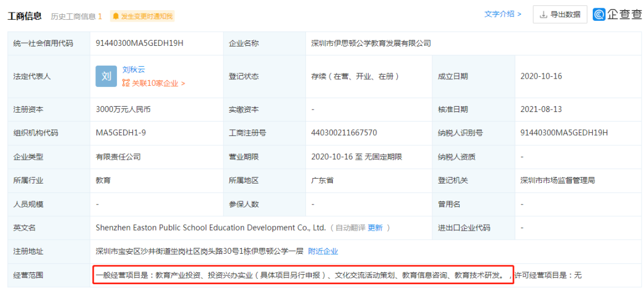Click company name 深圳市伊思顿公学教育发展有限公司

pyautogui.click(x=371, y=43)
